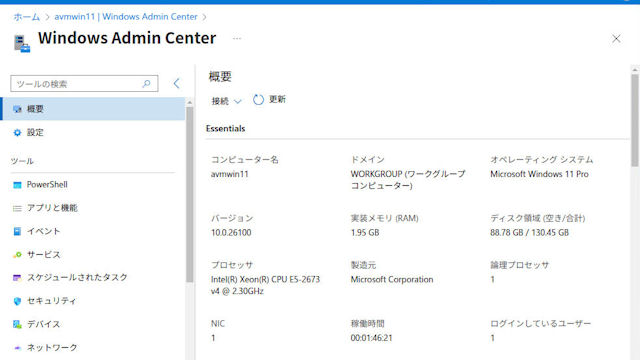
Task: Select 設定 menu item
Action: point(93,132)
